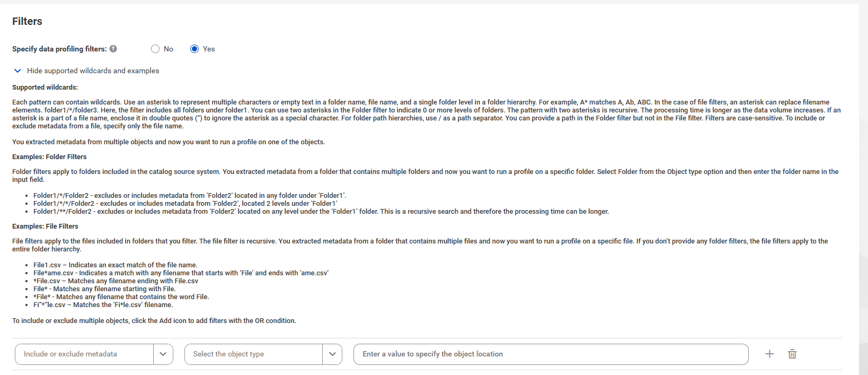Click the help icon beside Specify data profiling filters

point(113,49)
